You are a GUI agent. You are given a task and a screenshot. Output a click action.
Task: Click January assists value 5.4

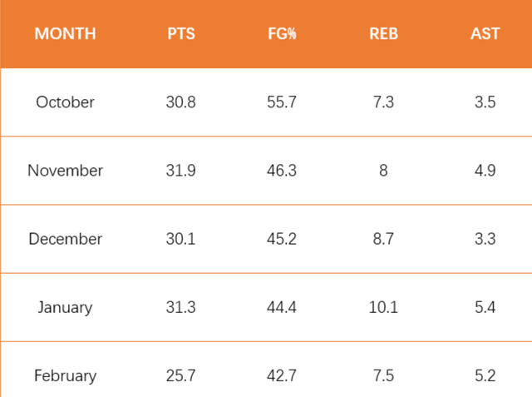485,307
